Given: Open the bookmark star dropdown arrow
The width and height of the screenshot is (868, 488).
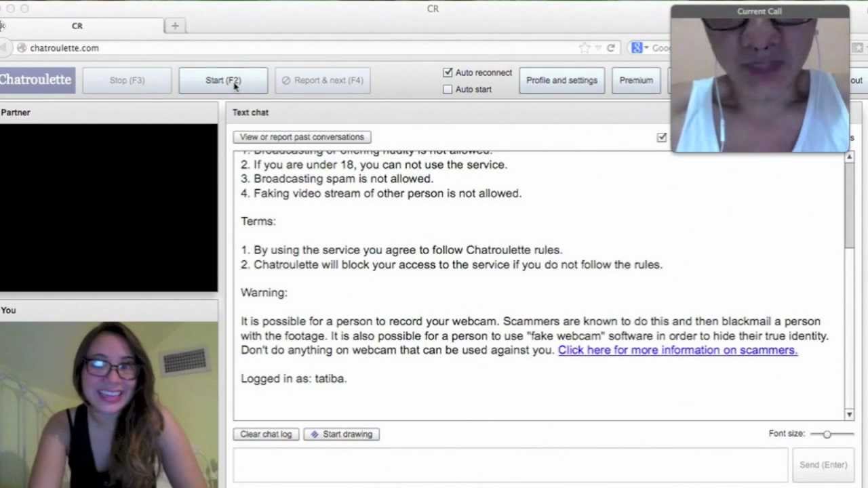Looking at the screenshot, I should [x=598, y=48].
